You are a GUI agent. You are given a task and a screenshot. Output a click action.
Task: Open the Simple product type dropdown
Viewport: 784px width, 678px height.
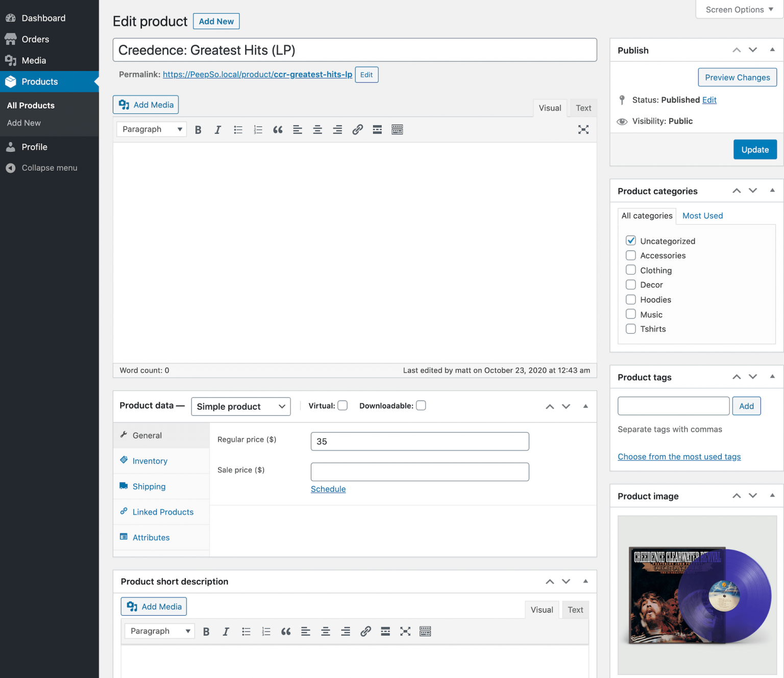pos(240,406)
